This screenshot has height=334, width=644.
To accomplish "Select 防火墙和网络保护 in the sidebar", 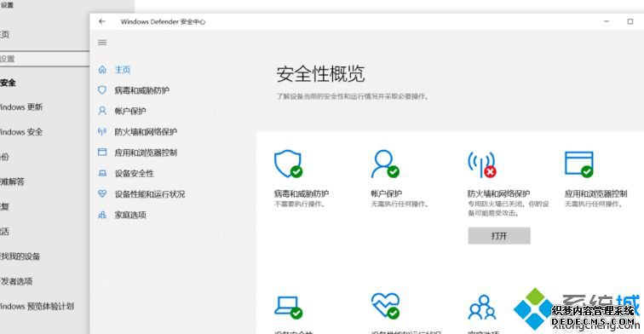I will tap(146, 132).
